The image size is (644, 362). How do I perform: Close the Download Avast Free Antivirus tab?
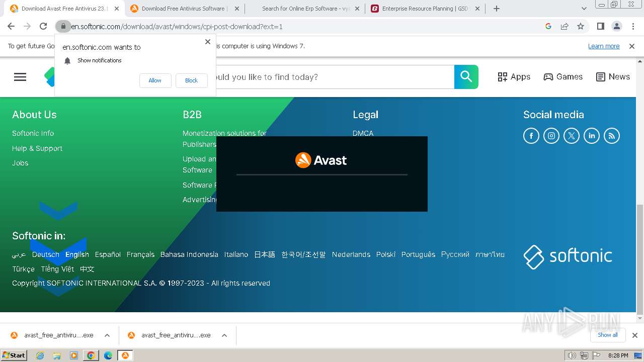click(117, 9)
